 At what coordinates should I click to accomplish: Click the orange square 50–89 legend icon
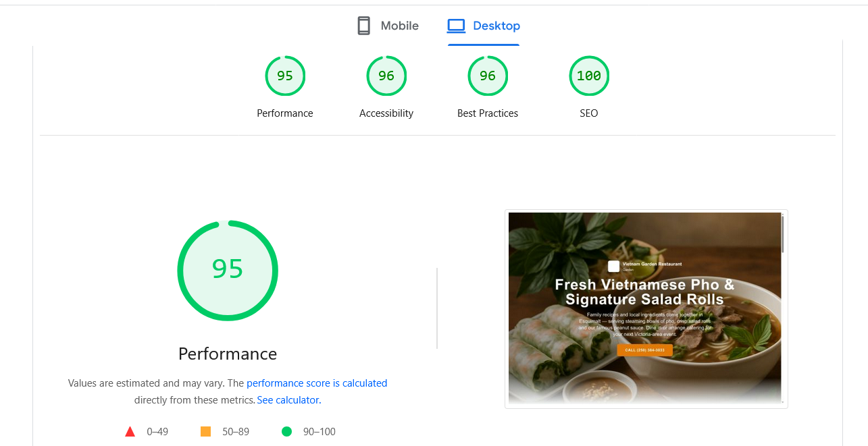pos(205,431)
